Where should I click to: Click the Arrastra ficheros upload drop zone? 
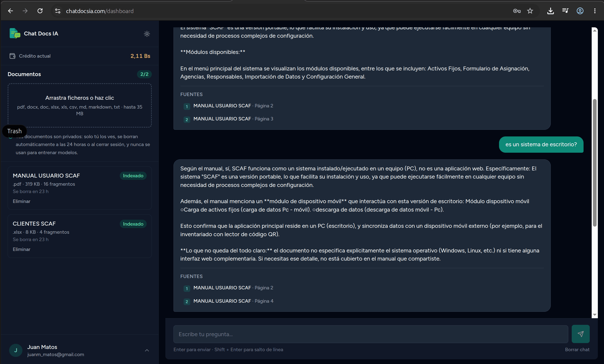click(x=80, y=105)
